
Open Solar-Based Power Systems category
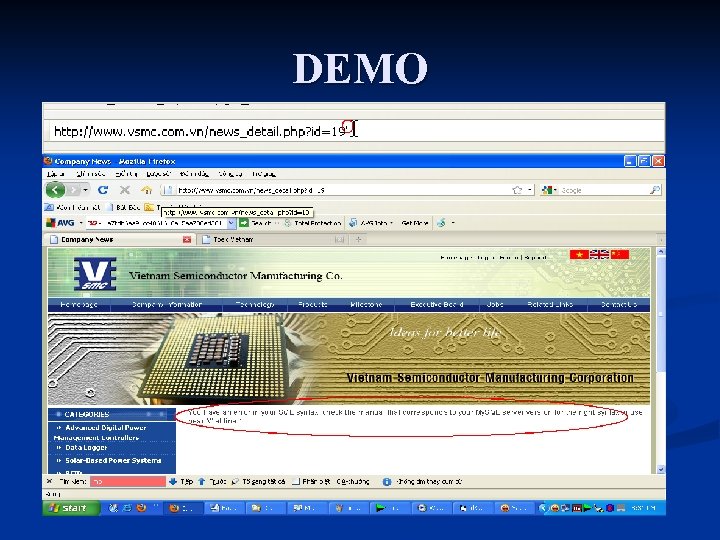point(113,460)
